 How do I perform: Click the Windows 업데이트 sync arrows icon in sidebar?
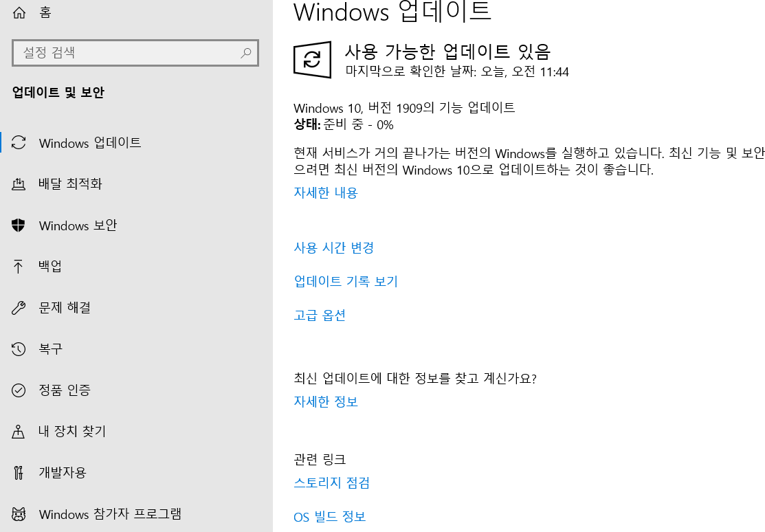coord(19,142)
